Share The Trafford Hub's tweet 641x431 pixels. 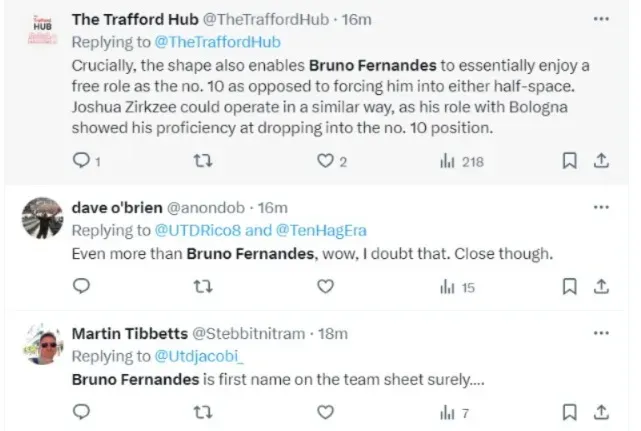tap(601, 161)
